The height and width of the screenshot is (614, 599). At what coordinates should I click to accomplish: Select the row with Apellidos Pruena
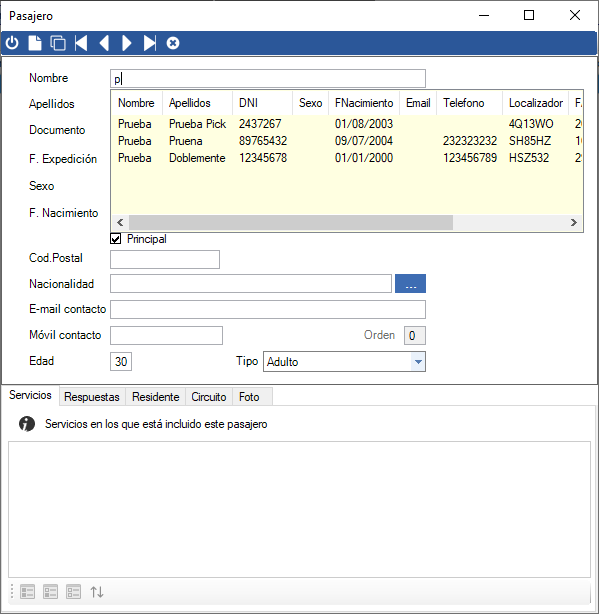tap(347, 141)
